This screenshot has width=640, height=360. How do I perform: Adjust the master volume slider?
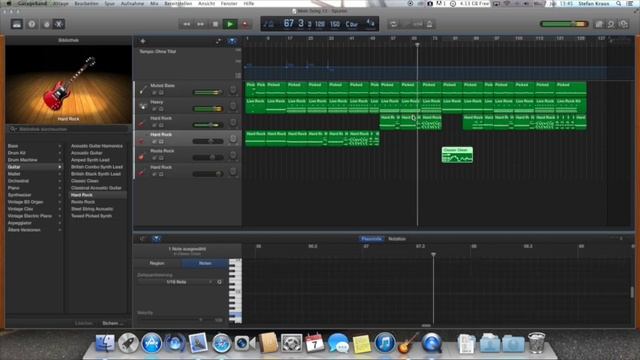pos(564,24)
